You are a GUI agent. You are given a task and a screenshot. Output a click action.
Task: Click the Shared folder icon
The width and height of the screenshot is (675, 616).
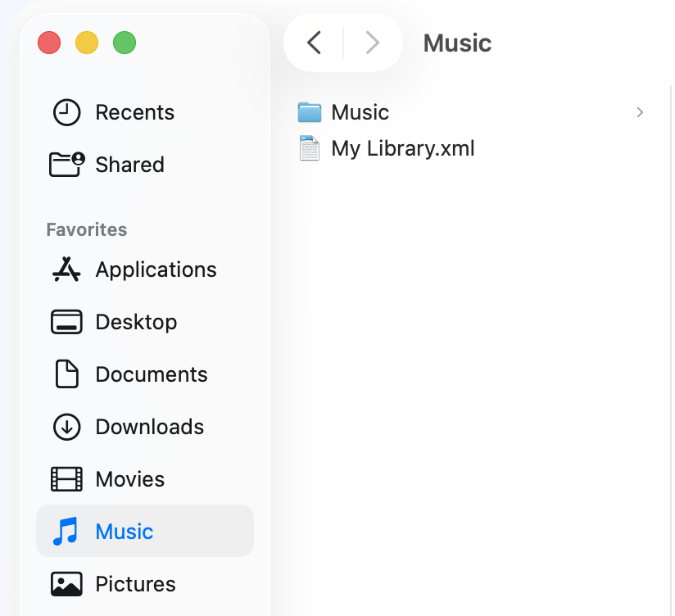[66, 165]
